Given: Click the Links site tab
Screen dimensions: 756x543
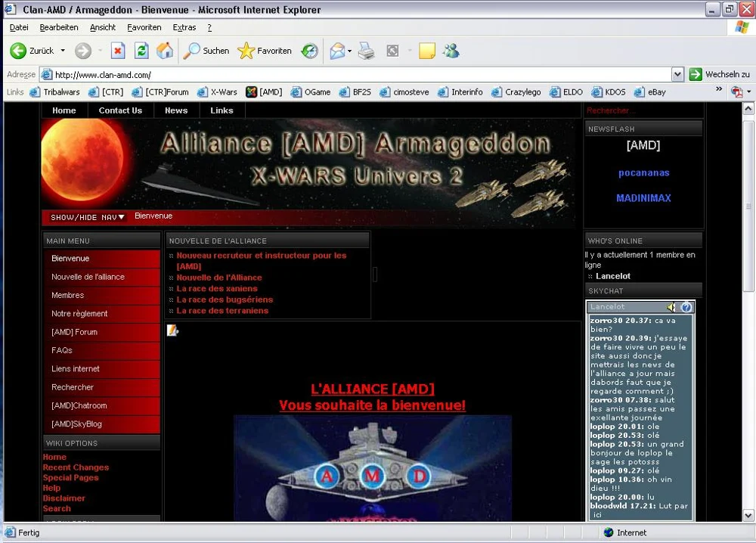Looking at the screenshot, I should tap(222, 110).
